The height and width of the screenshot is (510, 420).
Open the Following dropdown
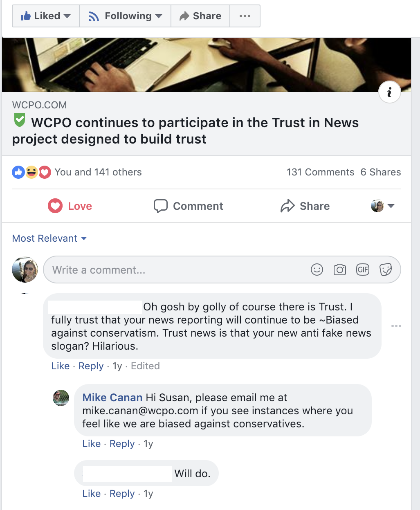[125, 16]
